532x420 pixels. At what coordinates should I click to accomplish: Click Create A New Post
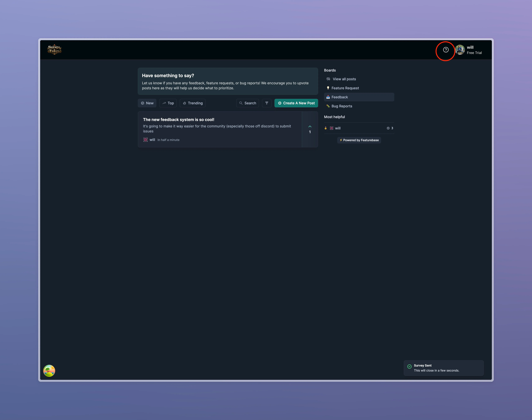point(296,103)
